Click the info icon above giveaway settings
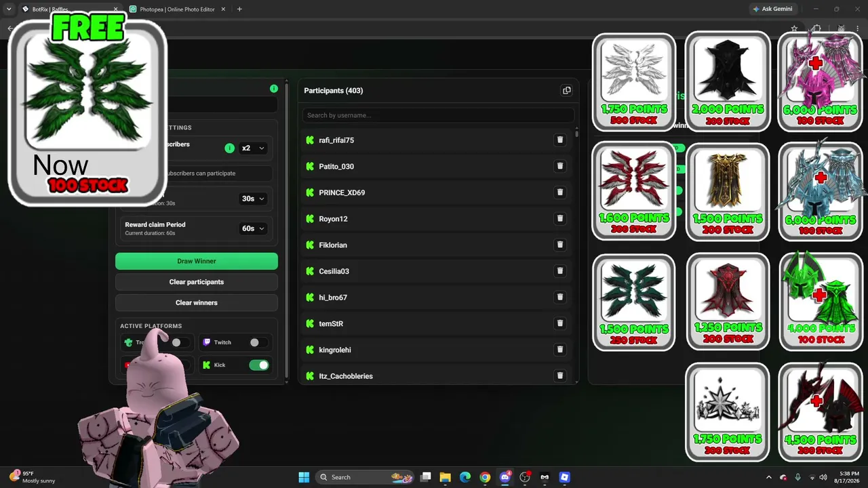This screenshot has width=868, height=488. pyautogui.click(x=274, y=89)
